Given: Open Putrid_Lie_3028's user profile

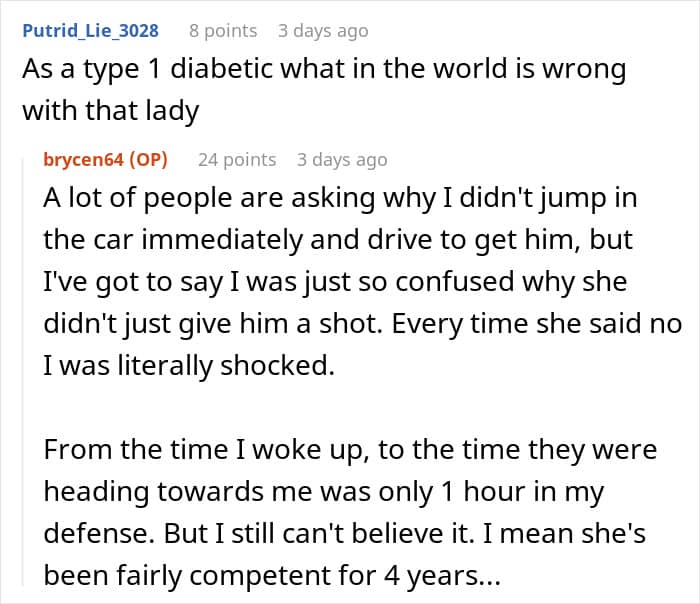Looking at the screenshot, I should (90, 31).
